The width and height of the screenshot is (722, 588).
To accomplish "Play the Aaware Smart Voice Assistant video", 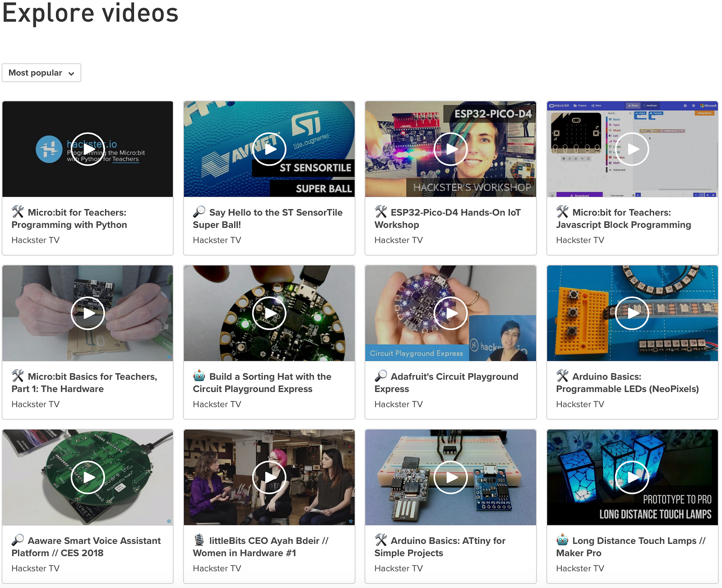I will pyautogui.click(x=88, y=478).
